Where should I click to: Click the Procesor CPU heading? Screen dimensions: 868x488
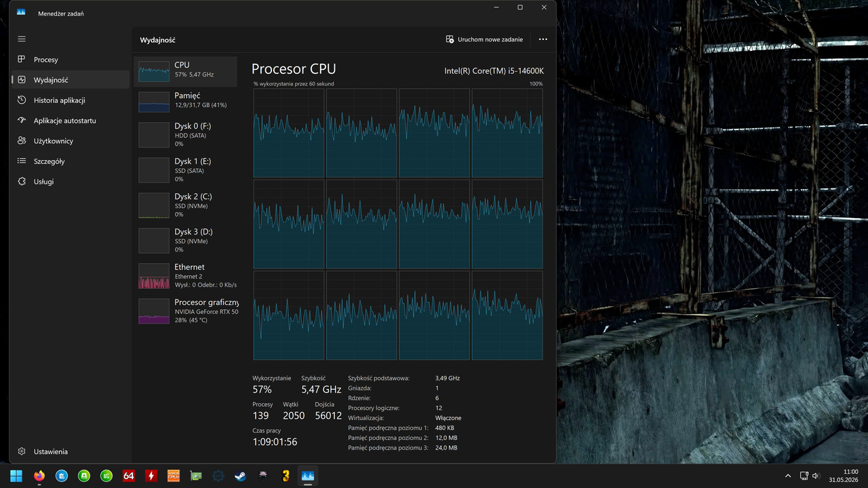[294, 69]
